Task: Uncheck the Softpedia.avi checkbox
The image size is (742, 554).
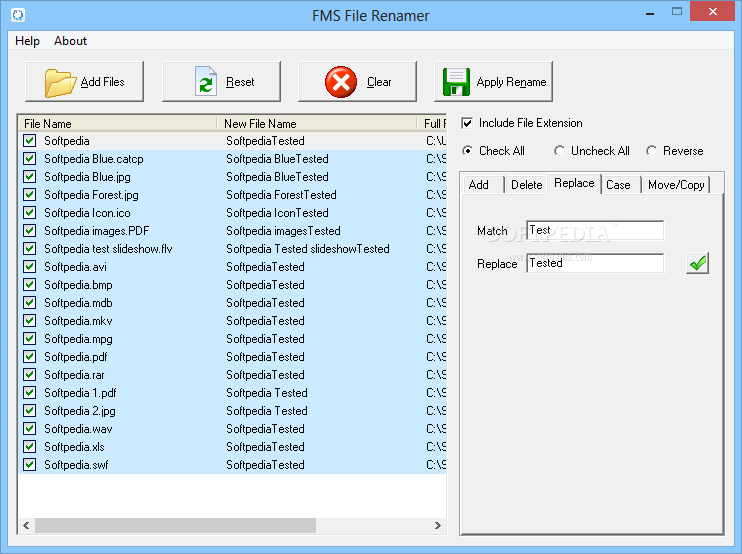Action: (29, 266)
